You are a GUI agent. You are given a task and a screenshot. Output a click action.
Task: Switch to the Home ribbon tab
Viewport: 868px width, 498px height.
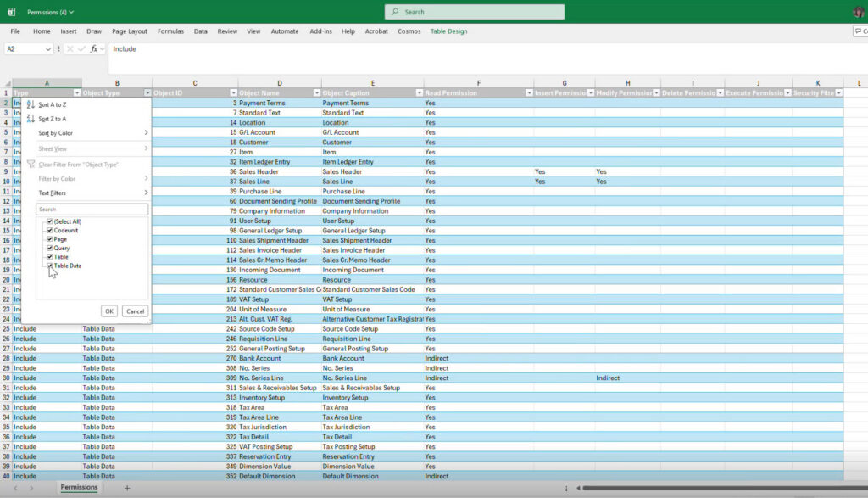(x=42, y=31)
